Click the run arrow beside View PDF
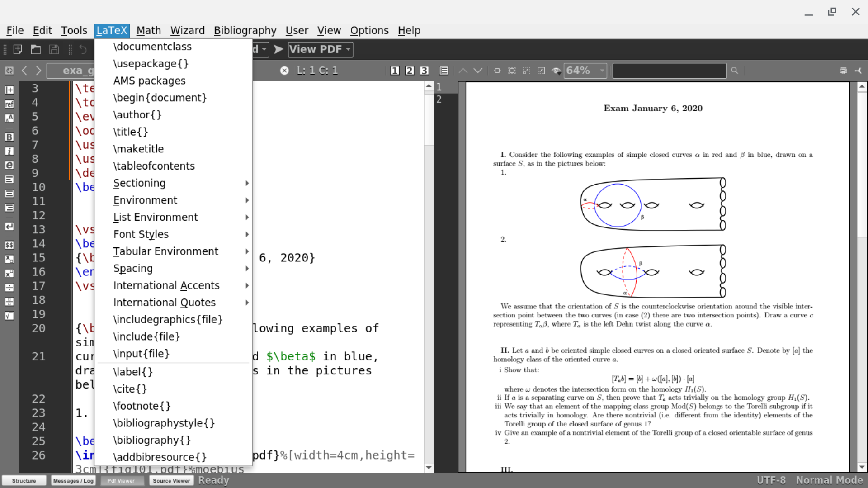This screenshot has width=868, height=488. pos(278,49)
